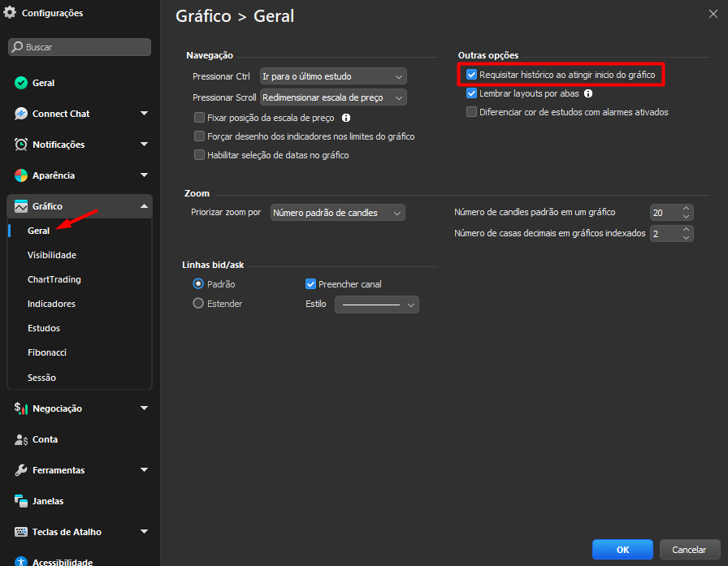The width and height of the screenshot is (728, 566).
Task: Enable Diferenciar cor de estudos com alarmes
Action: [x=472, y=112]
